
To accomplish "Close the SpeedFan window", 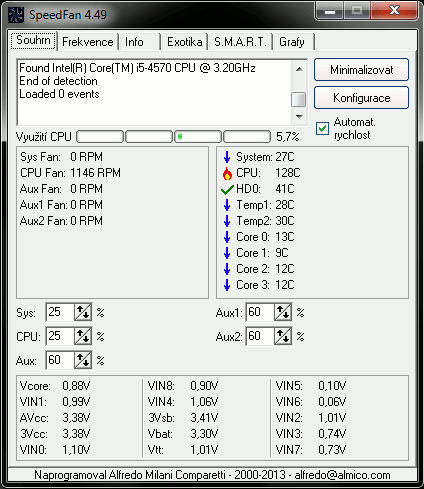I will tap(395, 11).
